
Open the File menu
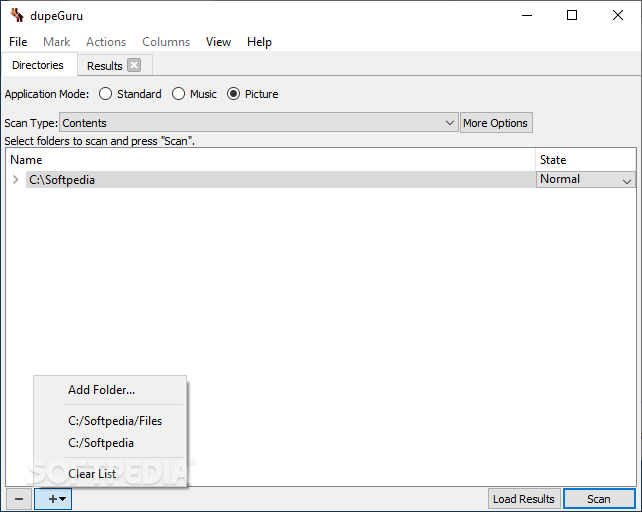pyautogui.click(x=18, y=42)
